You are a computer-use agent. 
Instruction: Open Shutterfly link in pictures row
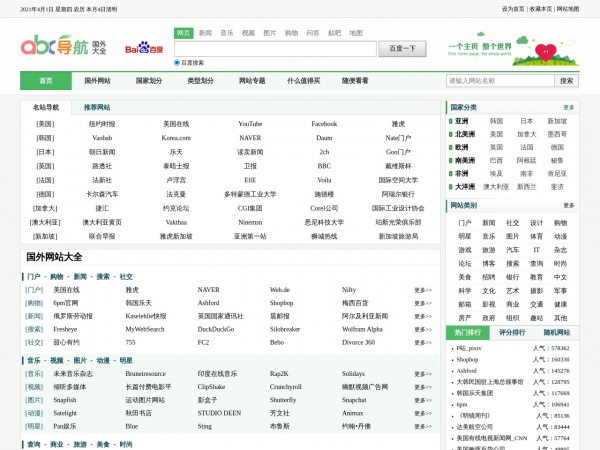(x=283, y=400)
